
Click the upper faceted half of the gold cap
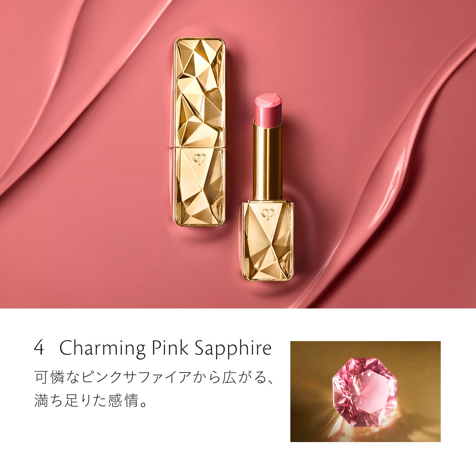(200, 92)
